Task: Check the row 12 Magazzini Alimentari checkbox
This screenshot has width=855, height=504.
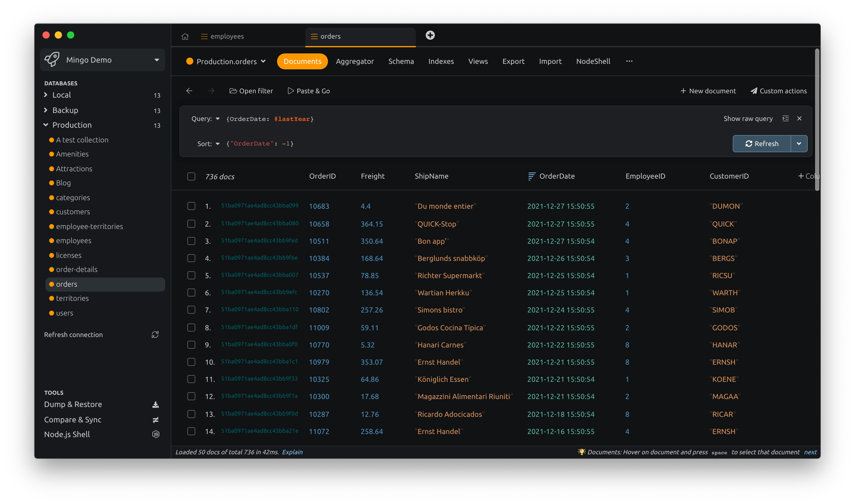Action: [191, 396]
